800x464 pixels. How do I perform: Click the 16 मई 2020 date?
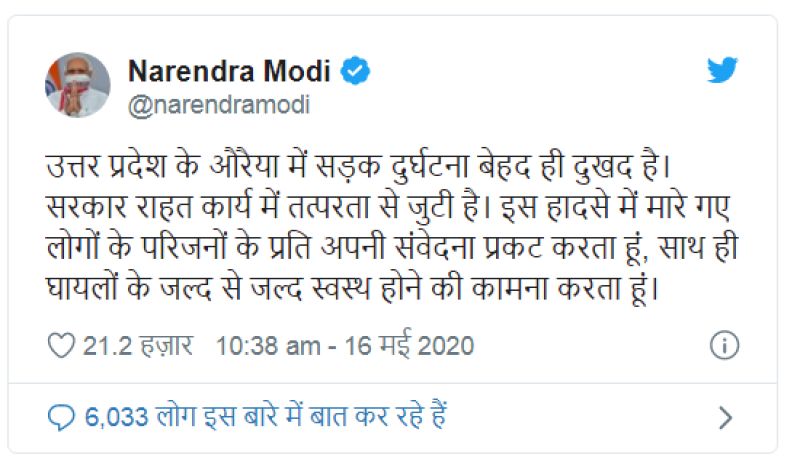tap(409, 347)
